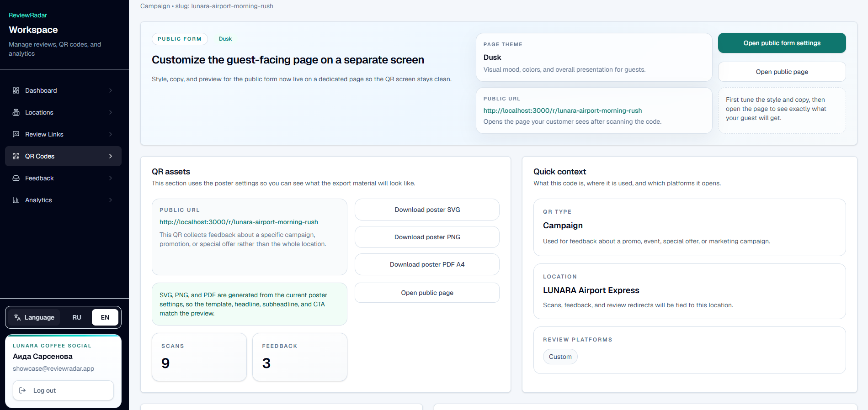Click the Dashboard grid icon in sidebar
868x410 pixels.
16,90
